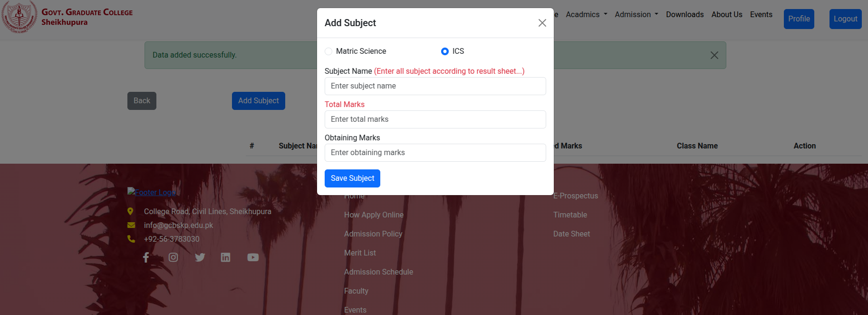Close the Add Subject dialog
868x315 pixels.
542,23
